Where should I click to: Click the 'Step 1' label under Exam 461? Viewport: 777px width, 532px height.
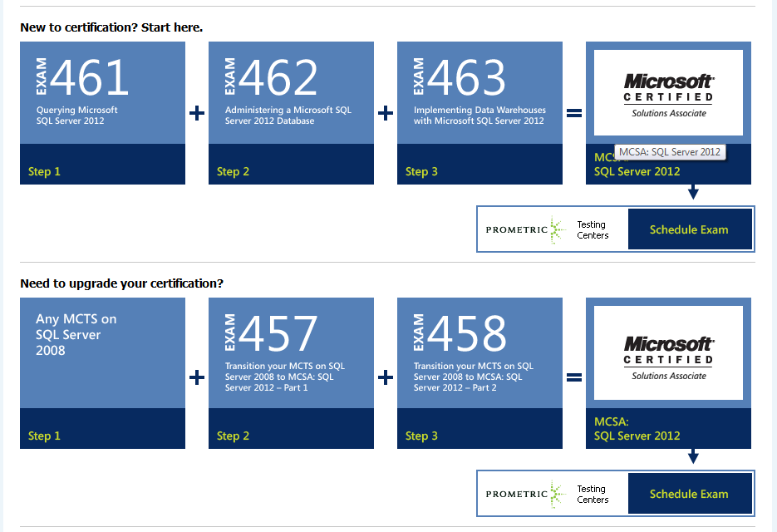click(44, 171)
